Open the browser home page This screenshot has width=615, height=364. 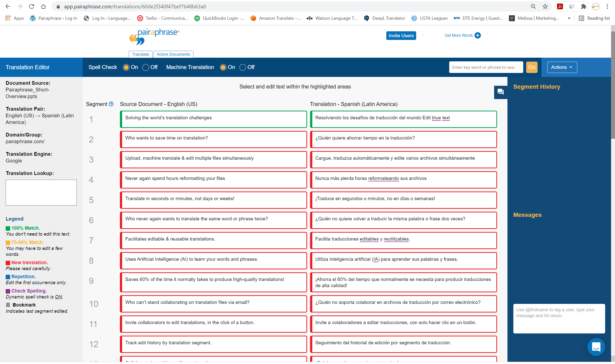(x=43, y=6)
